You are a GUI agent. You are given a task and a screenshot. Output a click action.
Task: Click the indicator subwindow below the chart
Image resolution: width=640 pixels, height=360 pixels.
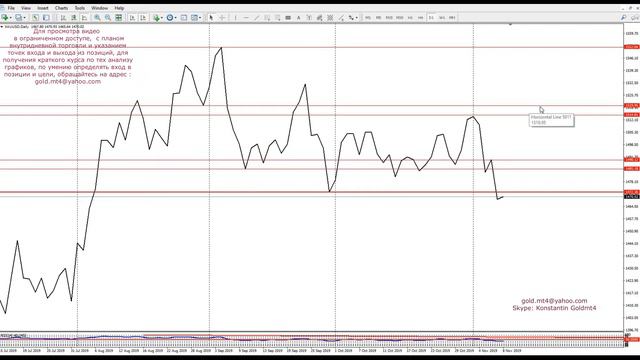click(312, 340)
